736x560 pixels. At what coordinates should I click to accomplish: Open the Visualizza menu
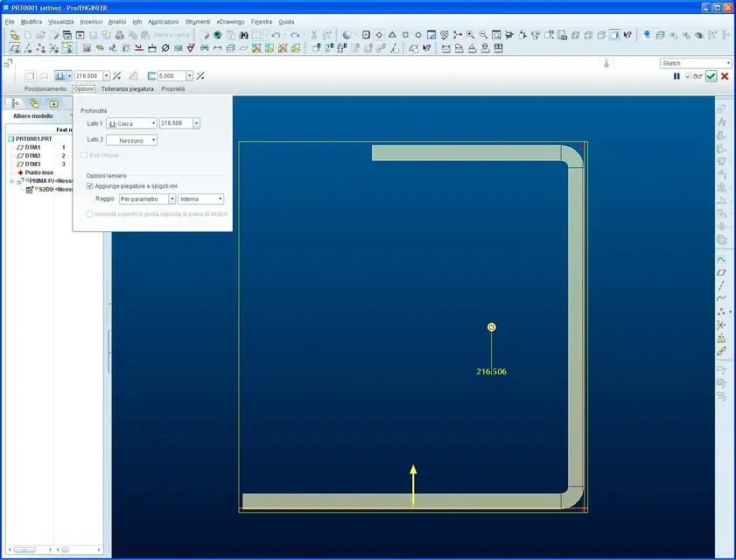61,22
